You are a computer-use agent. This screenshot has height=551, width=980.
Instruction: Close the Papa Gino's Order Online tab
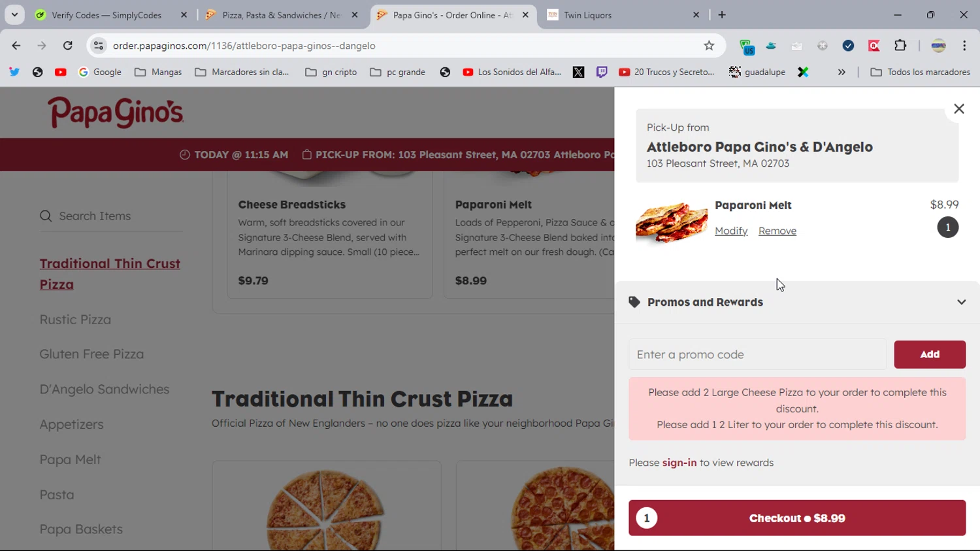(525, 15)
